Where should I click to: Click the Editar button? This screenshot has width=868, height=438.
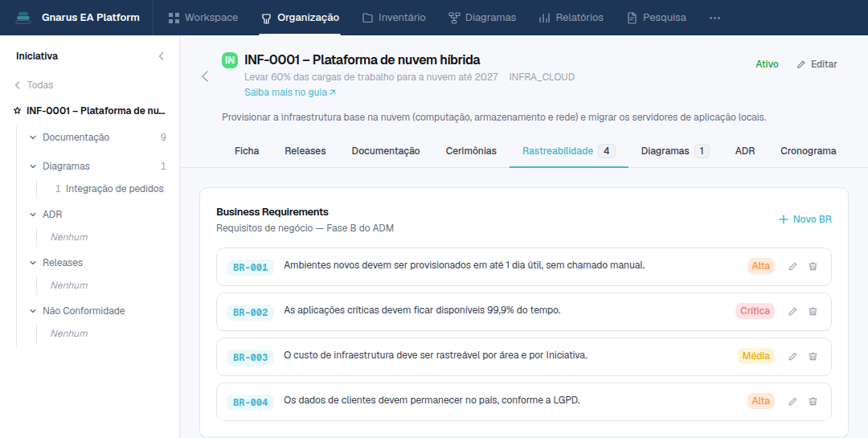817,64
